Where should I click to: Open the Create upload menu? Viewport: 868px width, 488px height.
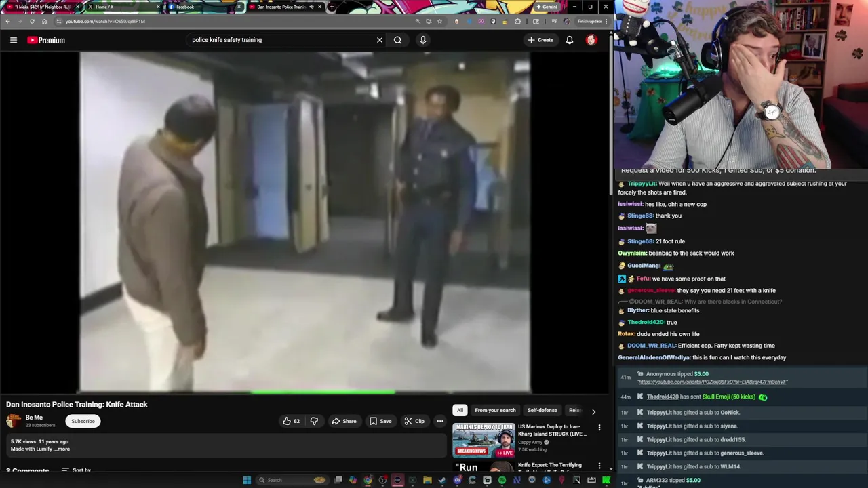(x=540, y=40)
